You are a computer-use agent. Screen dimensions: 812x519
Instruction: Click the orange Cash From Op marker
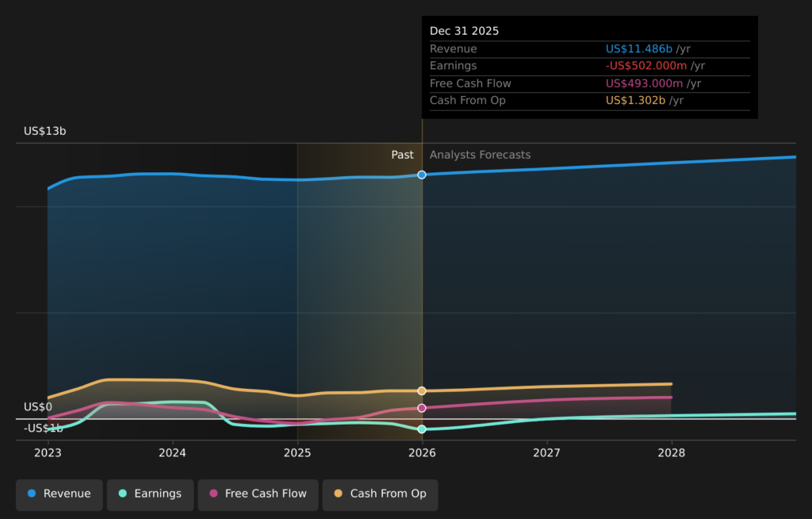422,390
